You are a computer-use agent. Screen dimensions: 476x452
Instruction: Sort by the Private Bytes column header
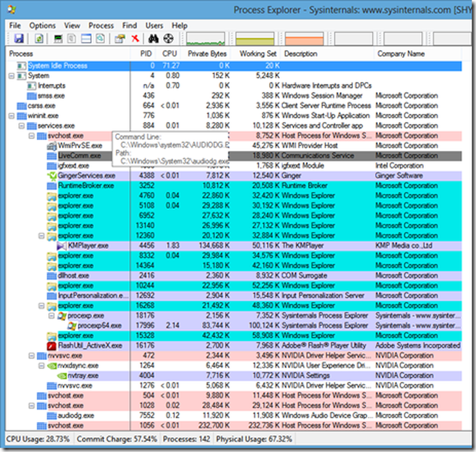[207, 54]
